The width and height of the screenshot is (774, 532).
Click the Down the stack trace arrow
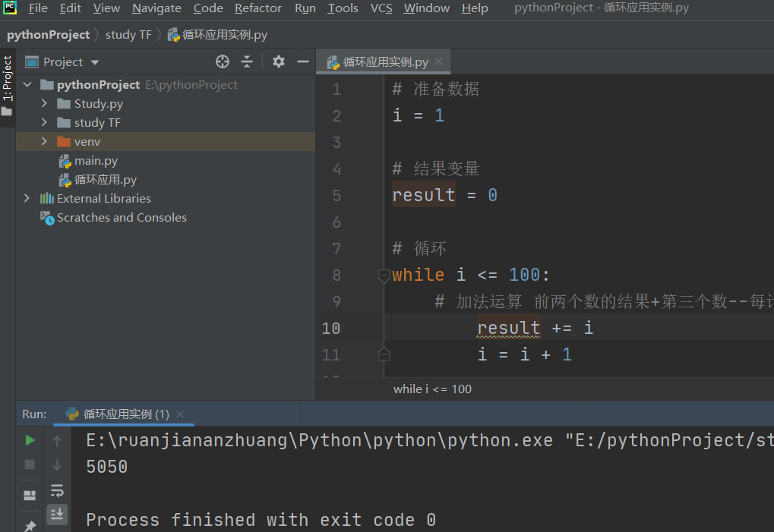click(x=57, y=465)
